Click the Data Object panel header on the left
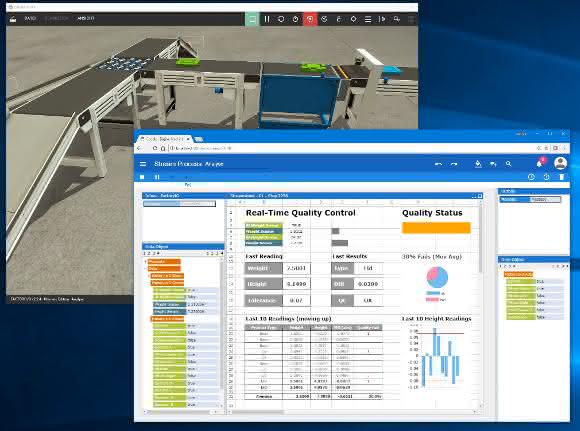Viewport: 580px width, 431px height. pyautogui.click(x=183, y=246)
